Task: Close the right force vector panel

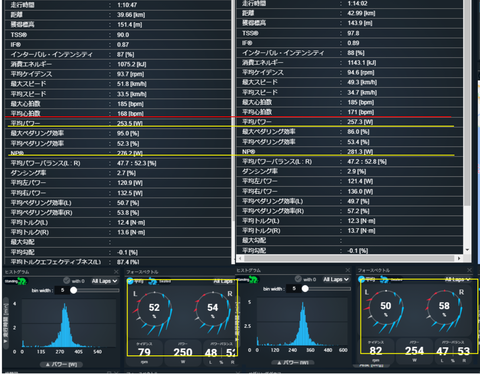Action: click(469, 270)
